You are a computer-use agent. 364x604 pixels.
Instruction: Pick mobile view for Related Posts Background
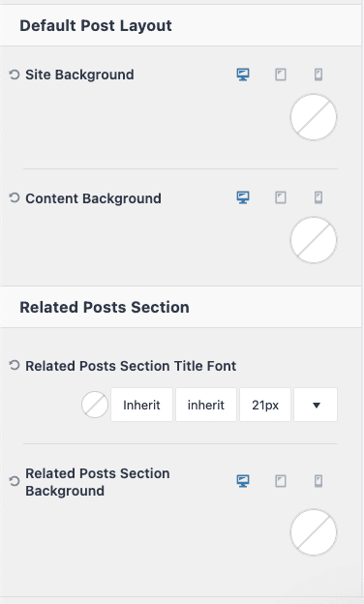[x=318, y=481]
